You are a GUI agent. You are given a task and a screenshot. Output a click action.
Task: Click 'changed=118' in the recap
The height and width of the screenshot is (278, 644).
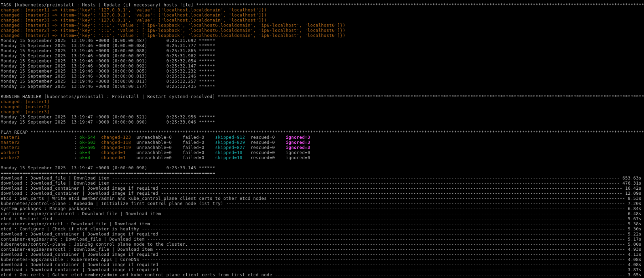pyautogui.click(x=116, y=142)
